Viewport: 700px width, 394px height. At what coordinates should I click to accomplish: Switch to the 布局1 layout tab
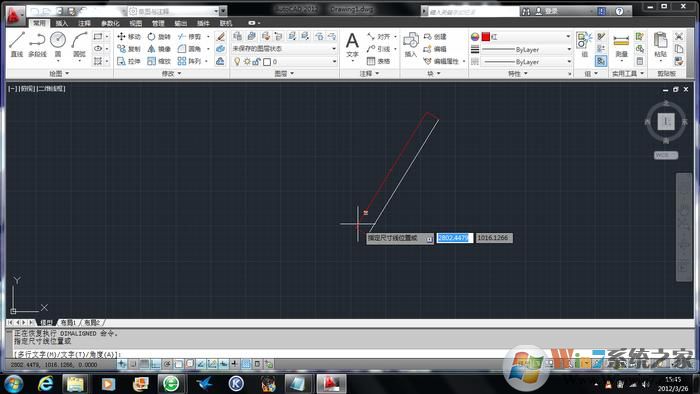coord(67,322)
